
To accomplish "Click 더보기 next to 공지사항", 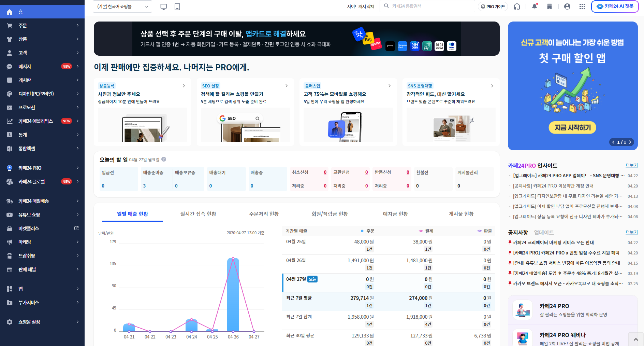I will pyautogui.click(x=632, y=232).
